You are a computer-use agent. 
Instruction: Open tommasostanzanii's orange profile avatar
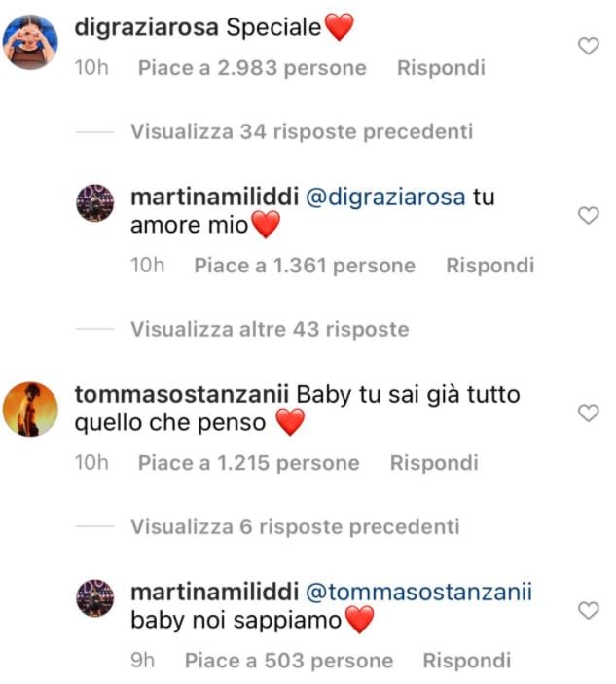[x=30, y=410]
